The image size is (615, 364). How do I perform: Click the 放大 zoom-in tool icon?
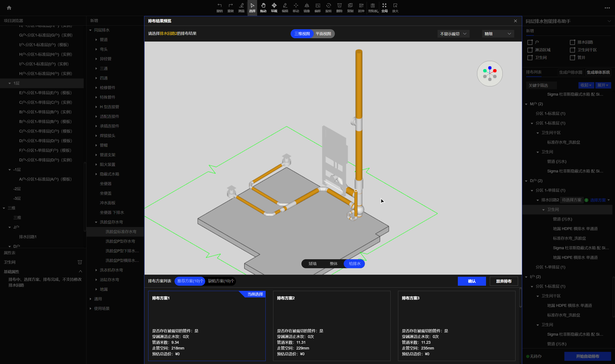click(x=395, y=7)
